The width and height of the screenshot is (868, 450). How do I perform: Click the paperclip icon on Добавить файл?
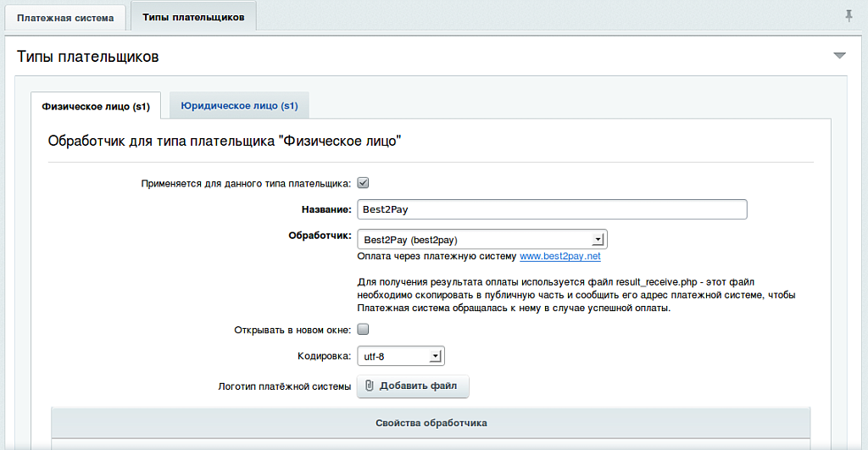pos(370,386)
